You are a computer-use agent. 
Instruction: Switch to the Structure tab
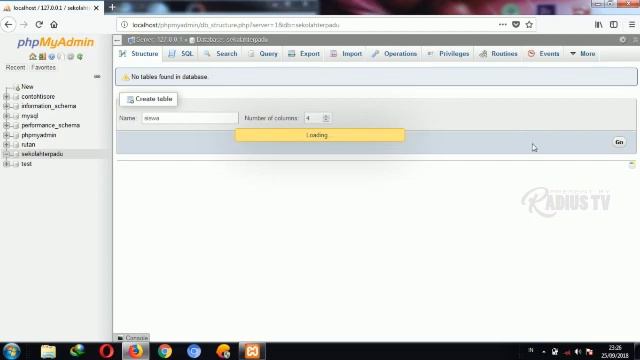(138, 53)
